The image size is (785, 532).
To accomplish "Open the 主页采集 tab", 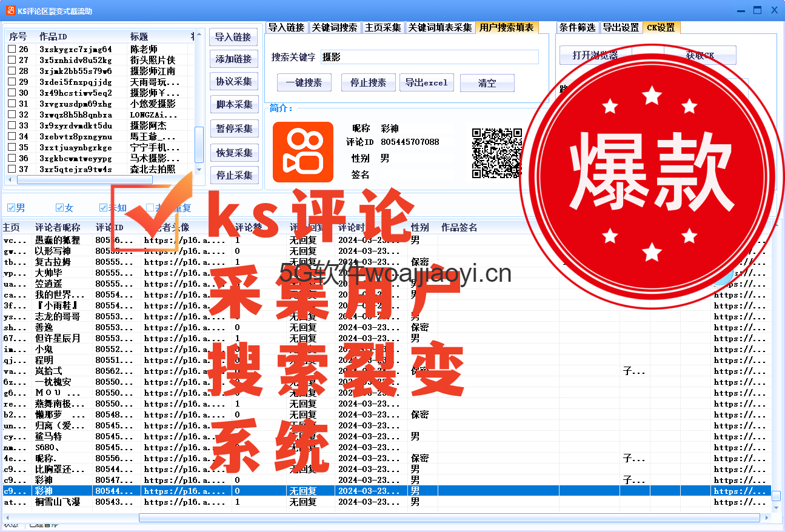I will [x=383, y=27].
